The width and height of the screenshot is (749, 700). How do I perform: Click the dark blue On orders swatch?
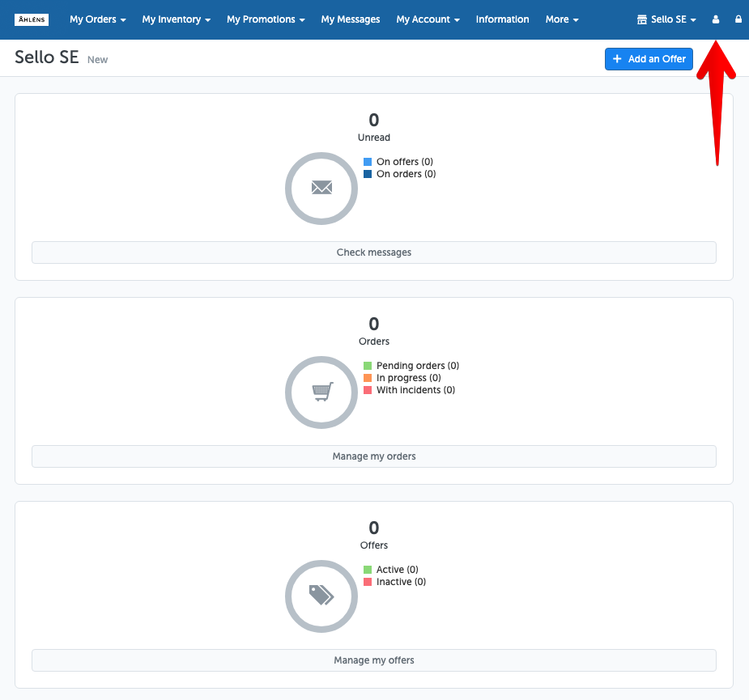pos(368,174)
